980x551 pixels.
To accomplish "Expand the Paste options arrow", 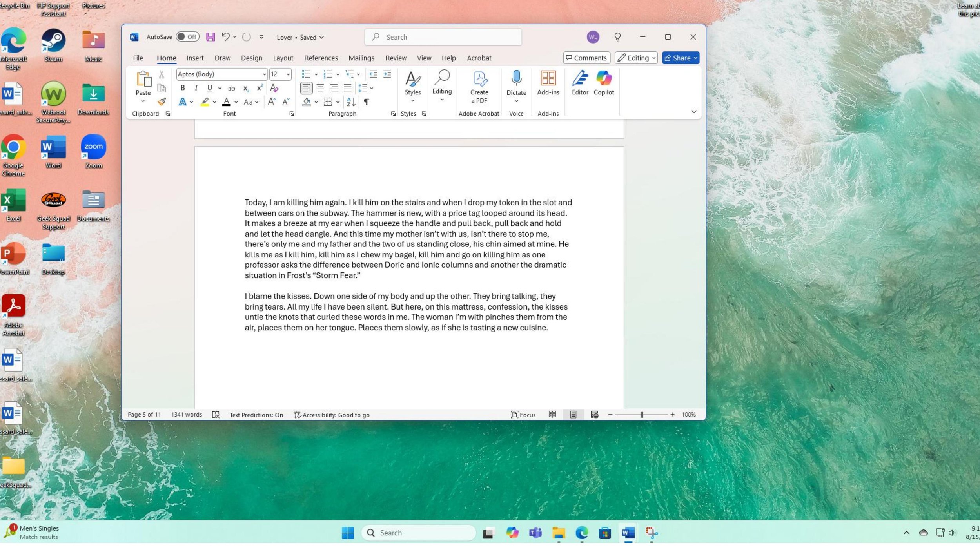I will coord(143,101).
